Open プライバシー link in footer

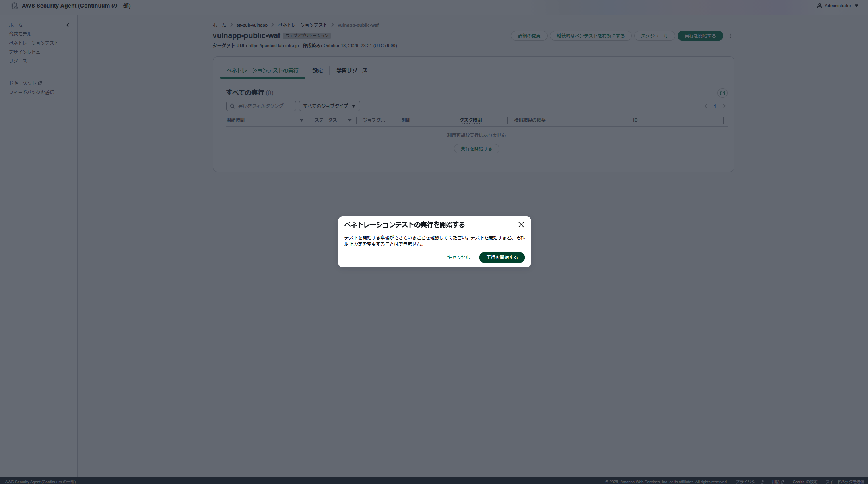tap(749, 482)
